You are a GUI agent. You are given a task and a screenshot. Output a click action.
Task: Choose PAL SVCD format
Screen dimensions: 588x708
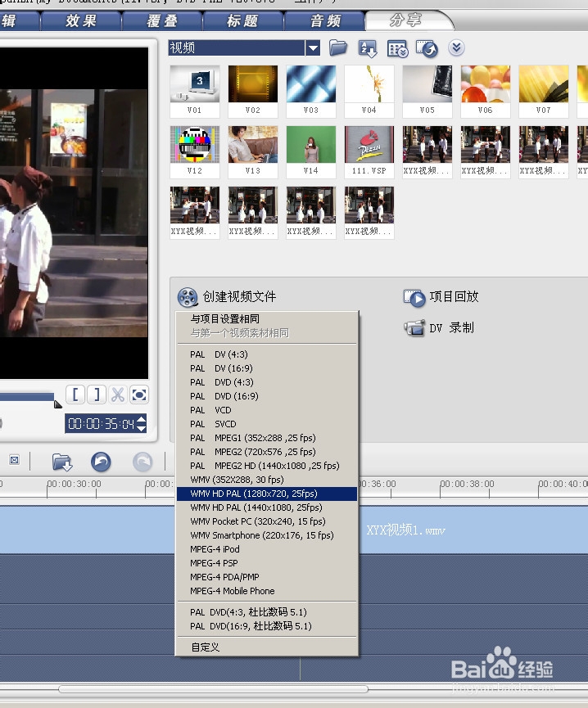coord(267,424)
